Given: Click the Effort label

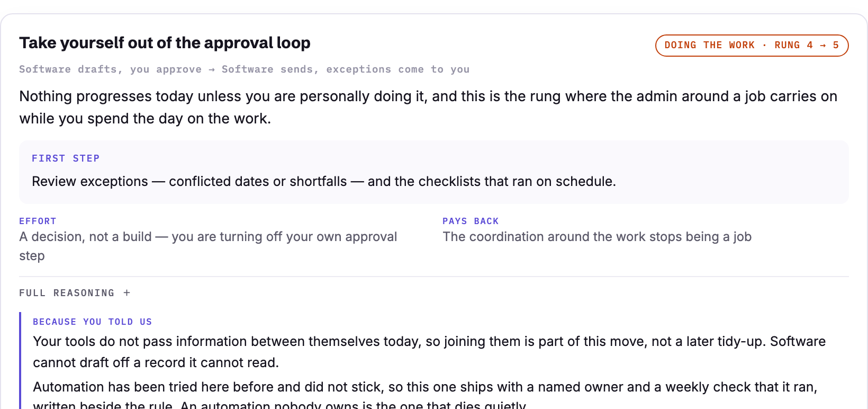Looking at the screenshot, I should pyautogui.click(x=38, y=221).
